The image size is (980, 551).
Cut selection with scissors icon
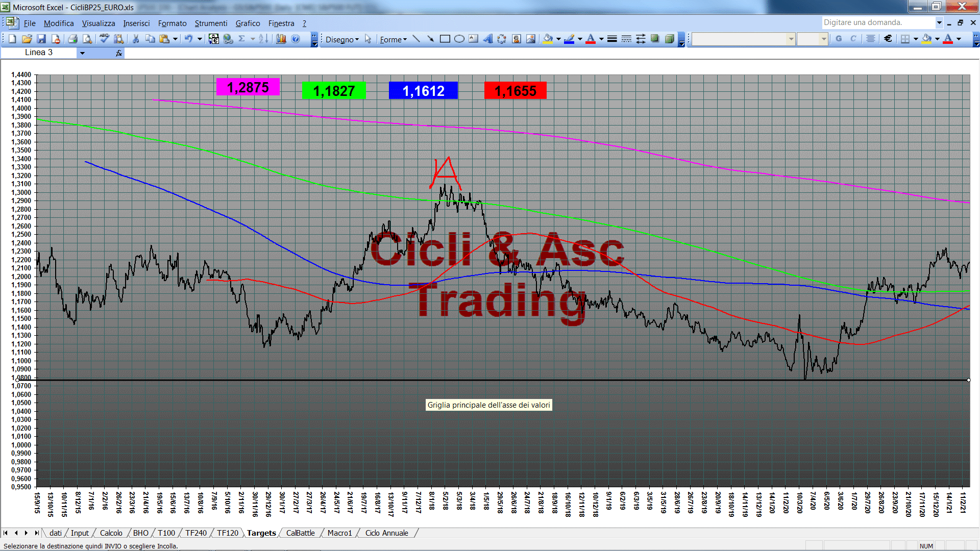click(136, 39)
